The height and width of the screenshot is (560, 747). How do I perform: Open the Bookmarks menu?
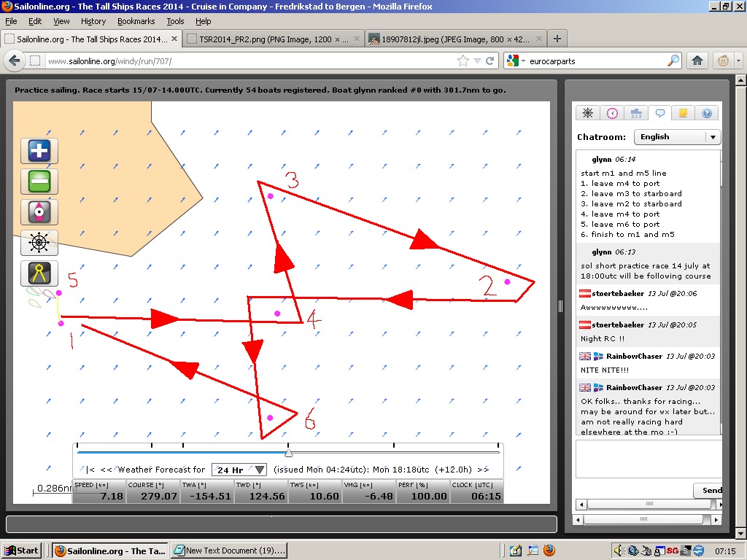click(136, 21)
